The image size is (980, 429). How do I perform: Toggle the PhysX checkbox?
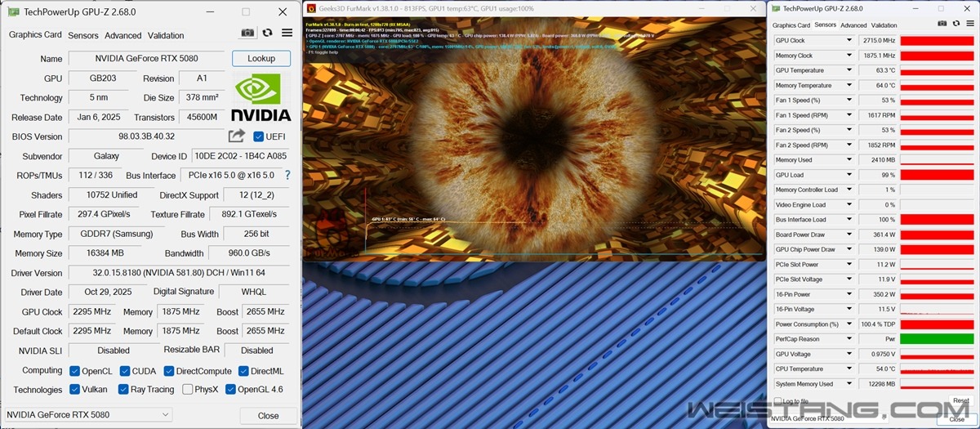coord(188,390)
